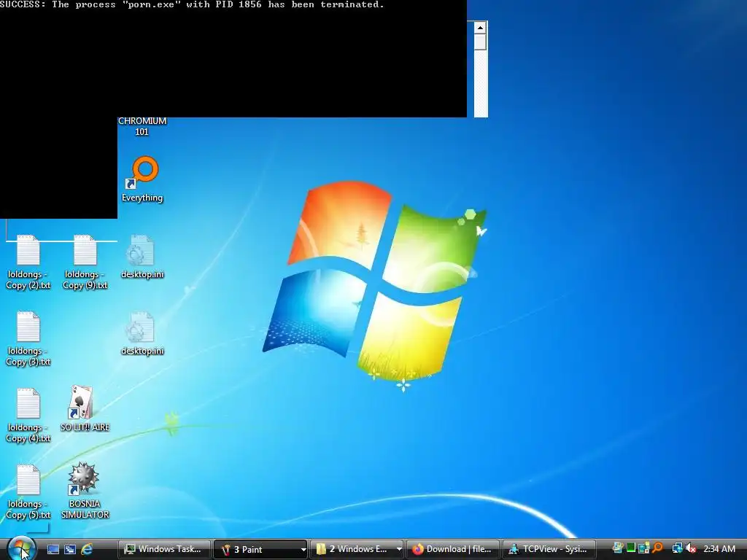Screen dimensions: 747x560
Task: Select BOSNIA SIMULATOR minesweeper shortcut
Action: coord(85,491)
